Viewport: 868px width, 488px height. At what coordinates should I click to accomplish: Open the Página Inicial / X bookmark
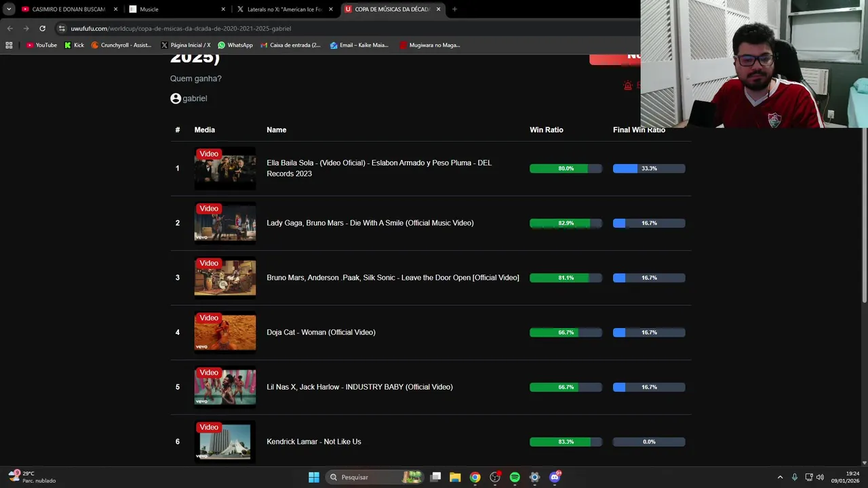click(186, 45)
